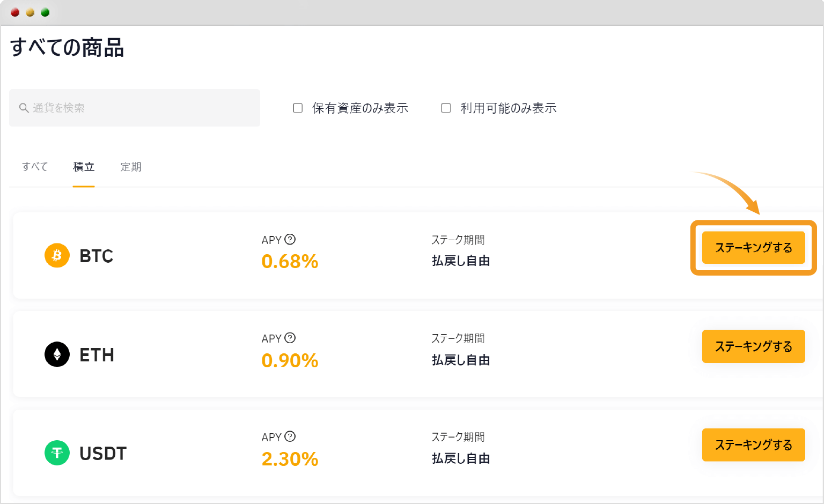Click the APY help icon in USDT row
Screen dimensions: 824x504
click(x=290, y=436)
